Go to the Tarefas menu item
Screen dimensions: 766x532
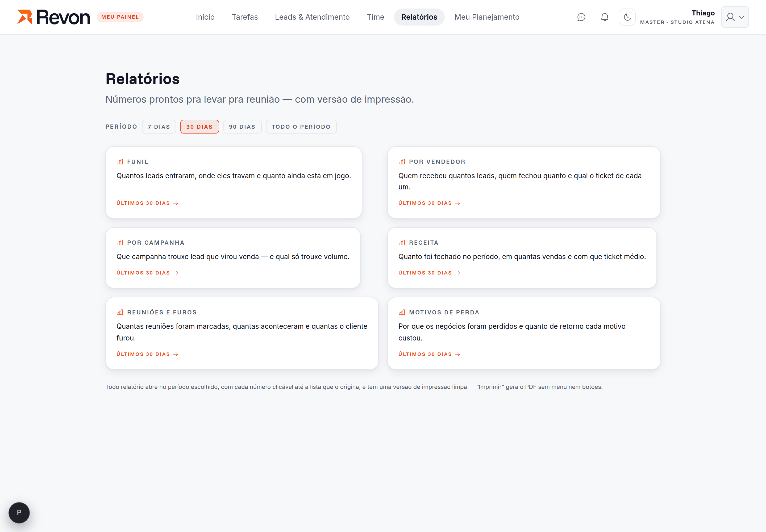tap(245, 17)
